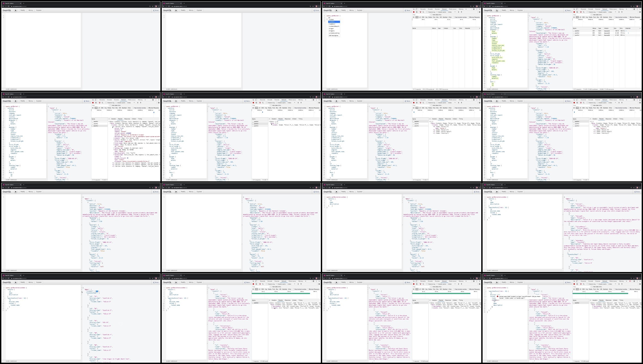In the autocomplete frame, switch to the Console tab
The width and height of the screenshot is (643, 364).
click(430, 9)
